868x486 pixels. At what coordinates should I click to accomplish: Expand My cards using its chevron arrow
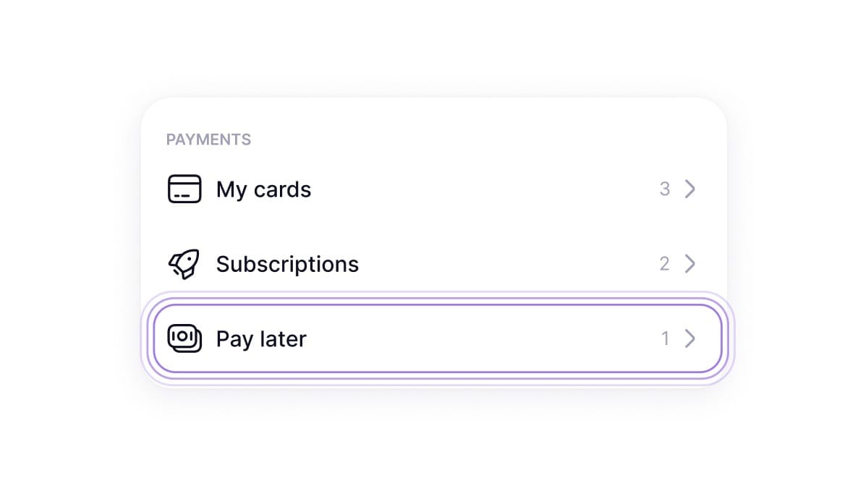click(x=690, y=189)
